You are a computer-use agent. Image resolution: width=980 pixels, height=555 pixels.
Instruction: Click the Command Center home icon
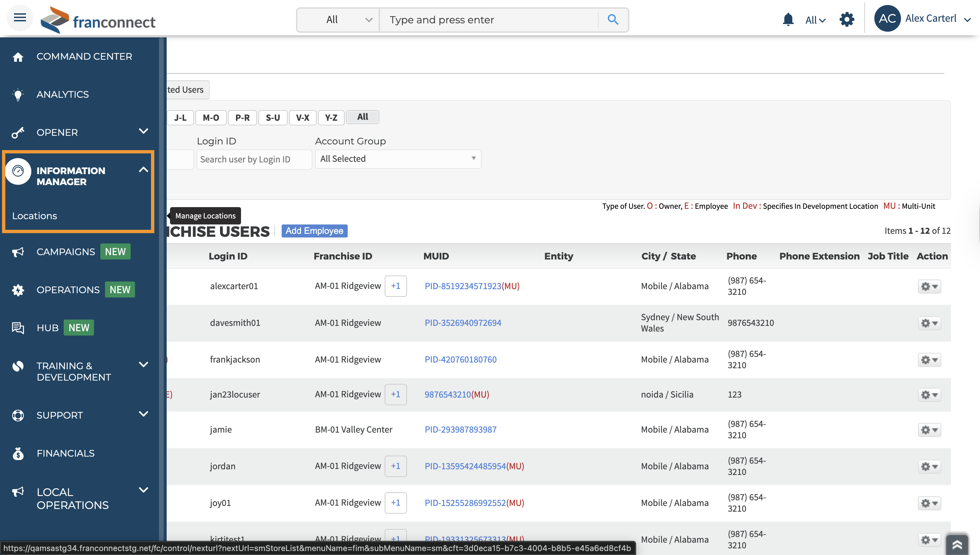coord(18,57)
